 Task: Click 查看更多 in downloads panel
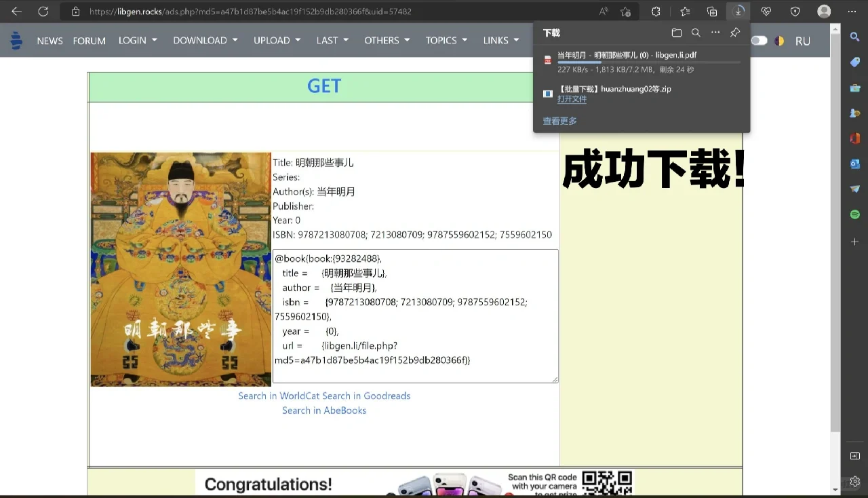click(559, 121)
